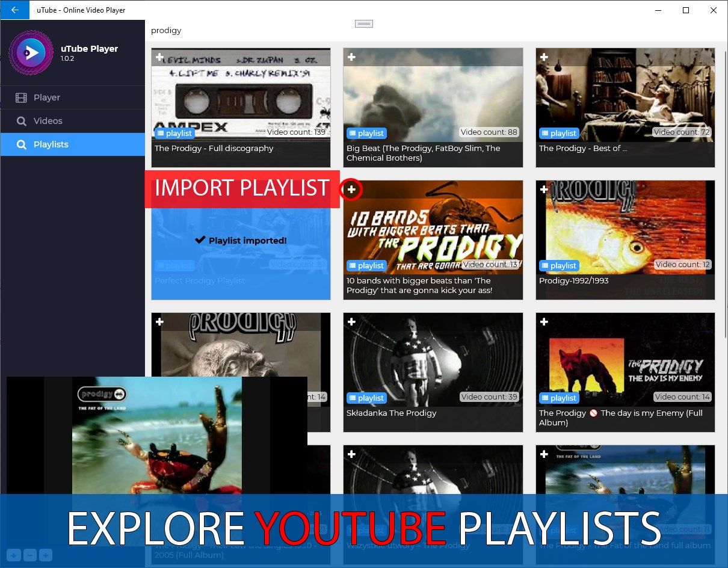
Task: Click the playlist badge on 'Full discography'
Action: (174, 133)
